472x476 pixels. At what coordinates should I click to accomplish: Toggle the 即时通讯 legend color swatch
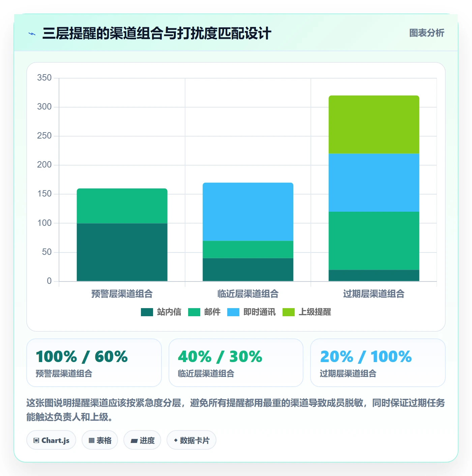(233, 312)
